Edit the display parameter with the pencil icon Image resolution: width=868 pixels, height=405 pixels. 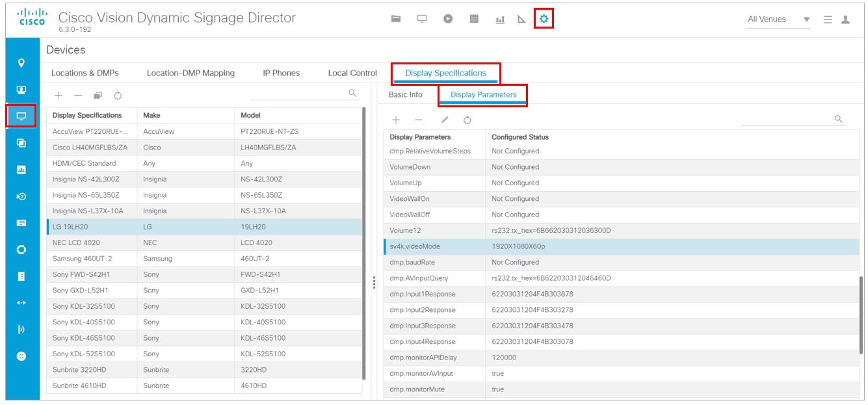445,120
